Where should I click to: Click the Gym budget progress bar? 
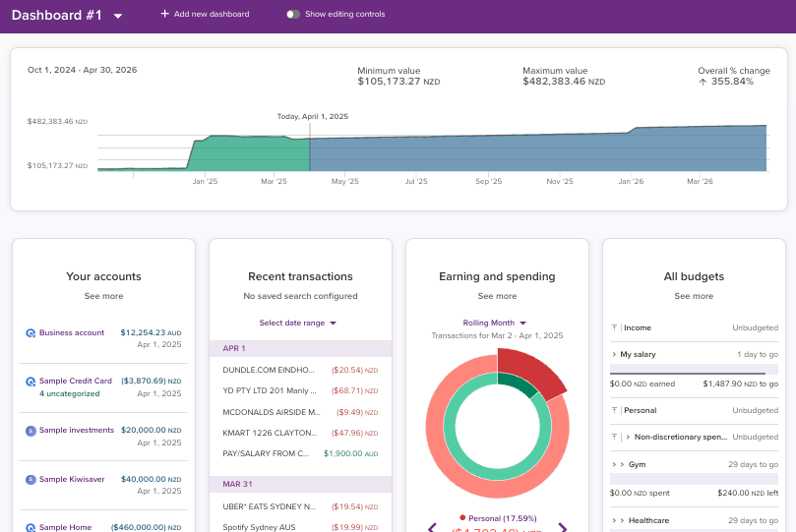(x=694, y=479)
